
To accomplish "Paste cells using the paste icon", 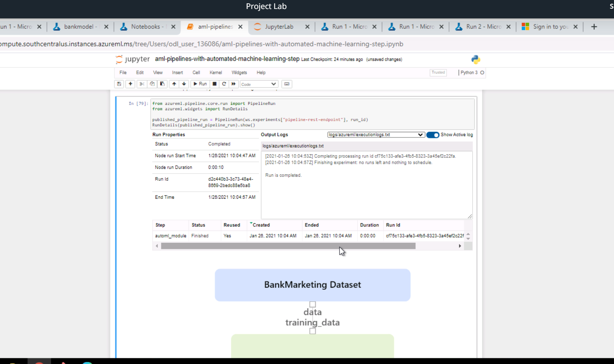I will click(161, 84).
